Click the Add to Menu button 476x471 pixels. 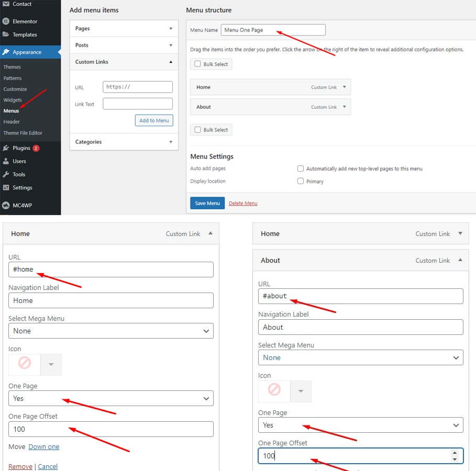(154, 120)
